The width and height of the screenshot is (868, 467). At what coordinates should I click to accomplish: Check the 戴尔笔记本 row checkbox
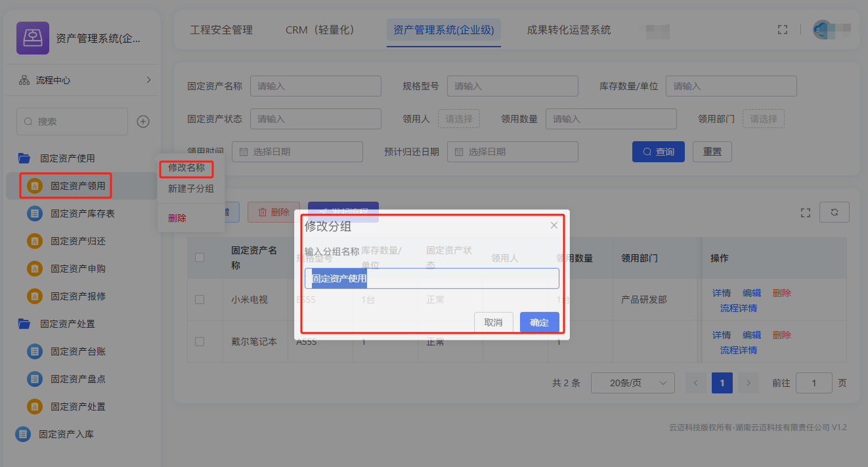pos(200,342)
